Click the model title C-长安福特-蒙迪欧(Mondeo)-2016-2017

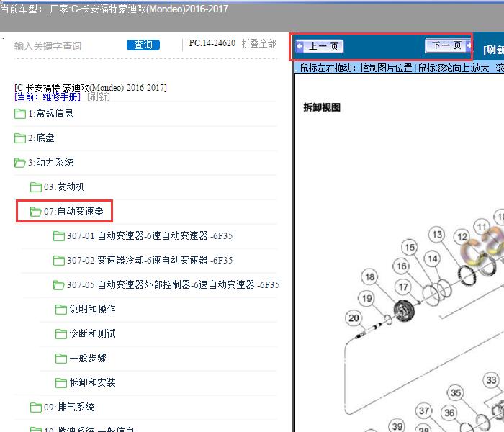point(91,87)
